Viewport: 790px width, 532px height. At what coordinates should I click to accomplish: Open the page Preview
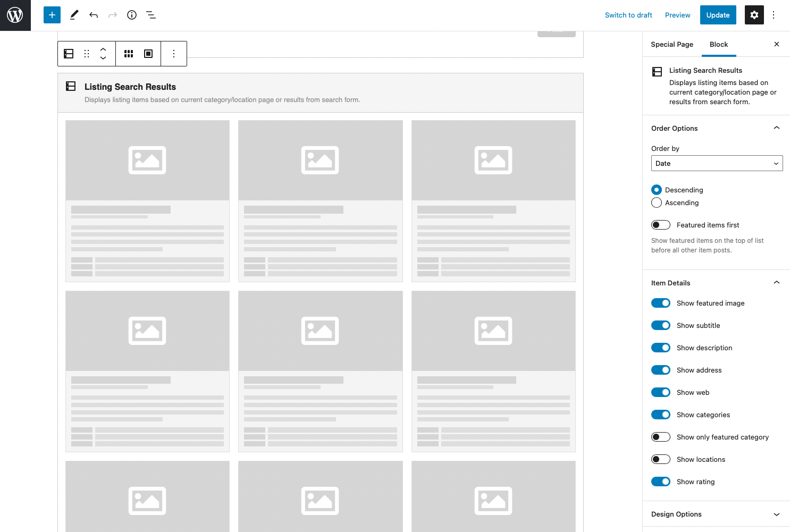click(x=677, y=15)
